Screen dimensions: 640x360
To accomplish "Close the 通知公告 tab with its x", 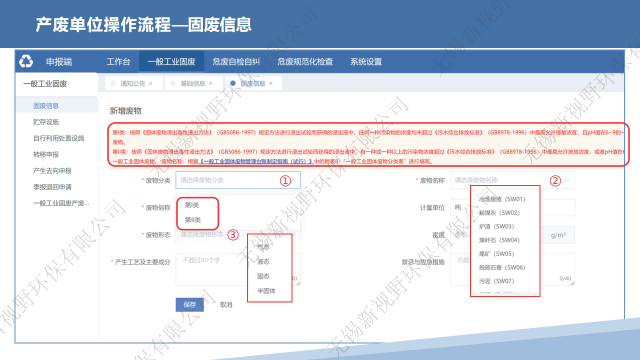I will (x=151, y=83).
